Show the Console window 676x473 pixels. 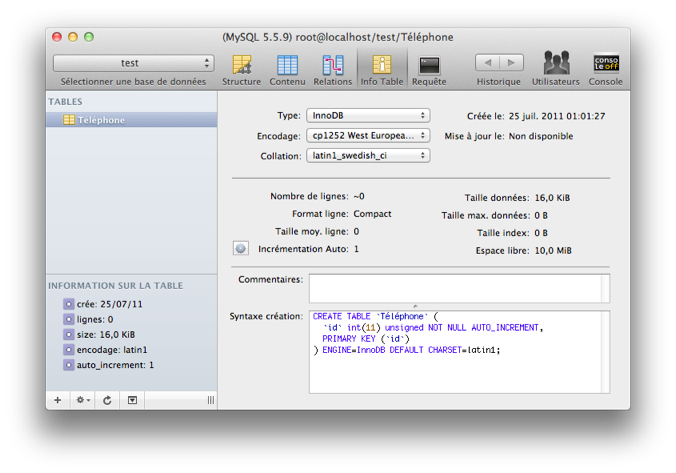pos(606,70)
